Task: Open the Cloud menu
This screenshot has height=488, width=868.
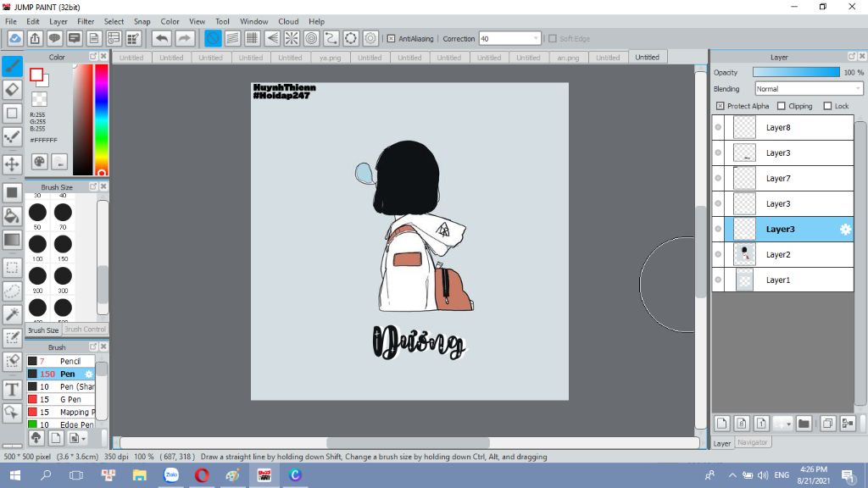Action: click(288, 21)
